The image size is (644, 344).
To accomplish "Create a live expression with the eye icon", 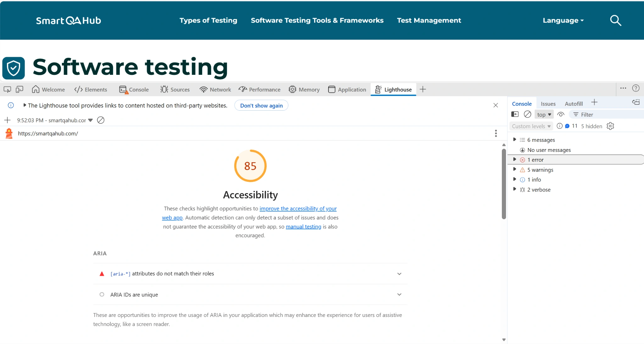I will pos(561,114).
